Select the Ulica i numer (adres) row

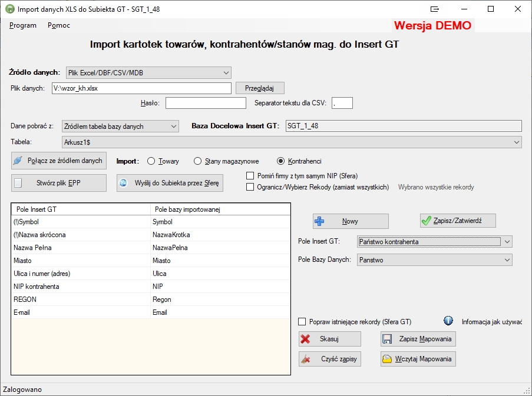point(151,274)
